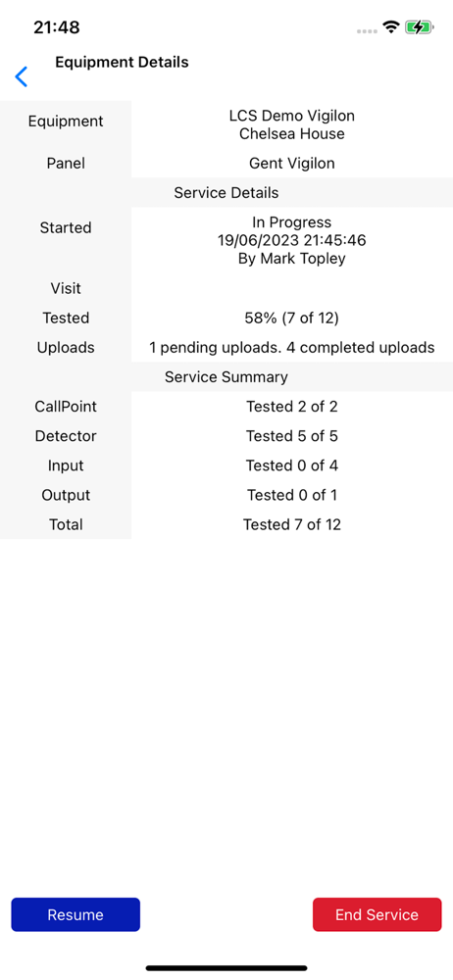Tap the cellular signal dots

(368, 30)
